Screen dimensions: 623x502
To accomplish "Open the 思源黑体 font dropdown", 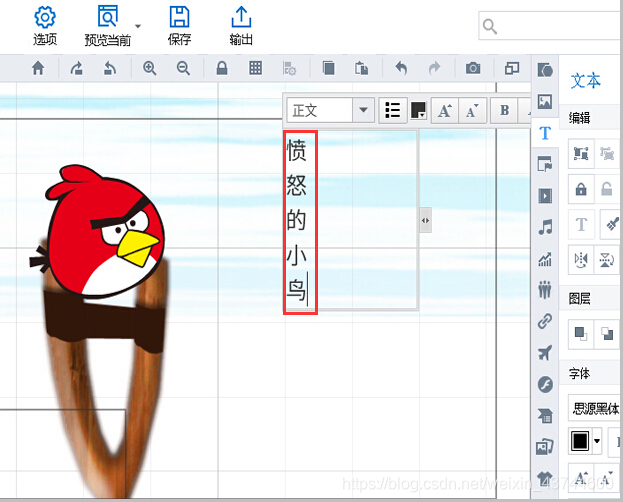I will pyautogui.click(x=594, y=408).
